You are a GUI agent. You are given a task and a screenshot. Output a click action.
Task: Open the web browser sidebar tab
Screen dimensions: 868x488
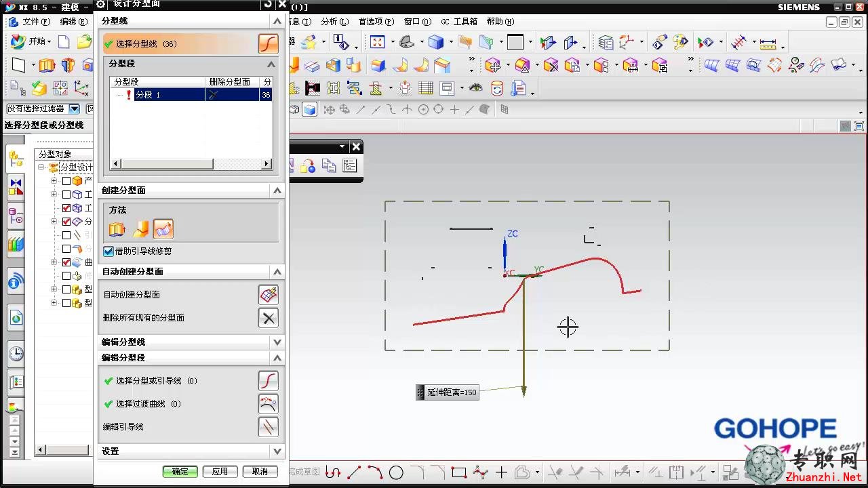point(16,318)
